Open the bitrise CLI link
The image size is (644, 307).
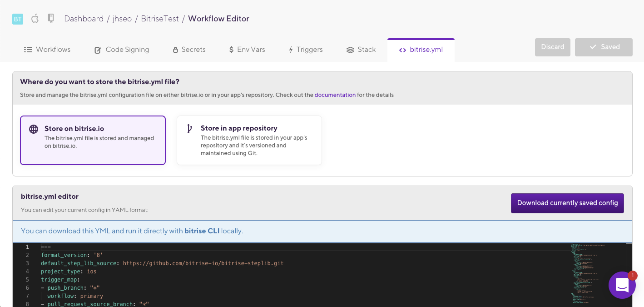pyautogui.click(x=202, y=231)
